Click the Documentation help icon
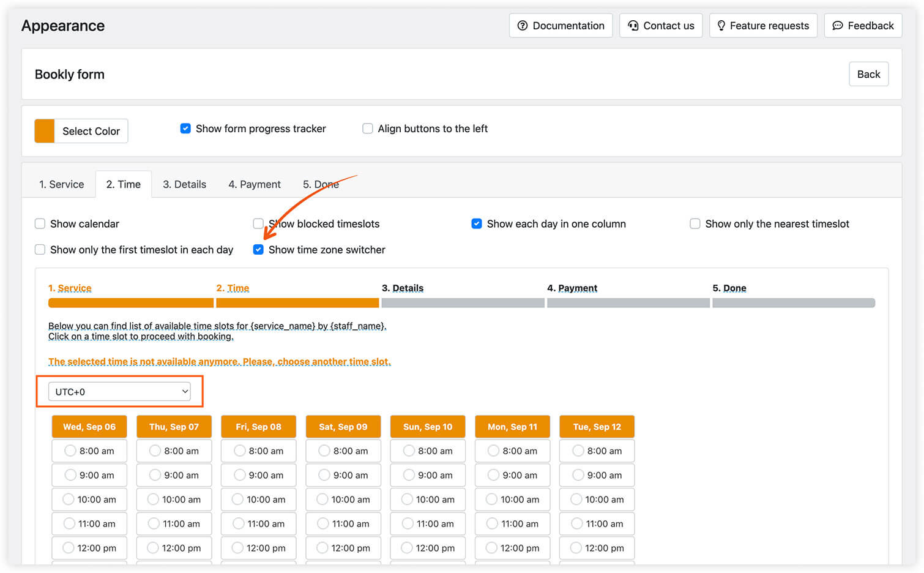This screenshot has width=924, height=573. (x=522, y=26)
